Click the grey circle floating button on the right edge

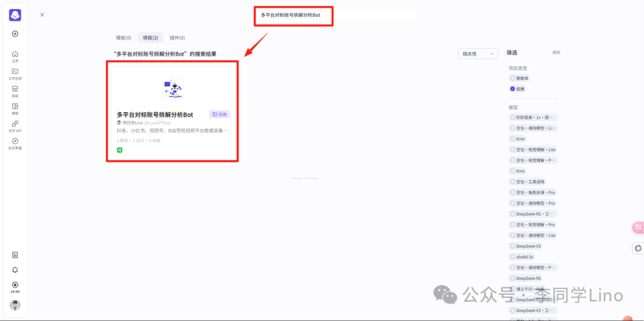click(x=638, y=248)
